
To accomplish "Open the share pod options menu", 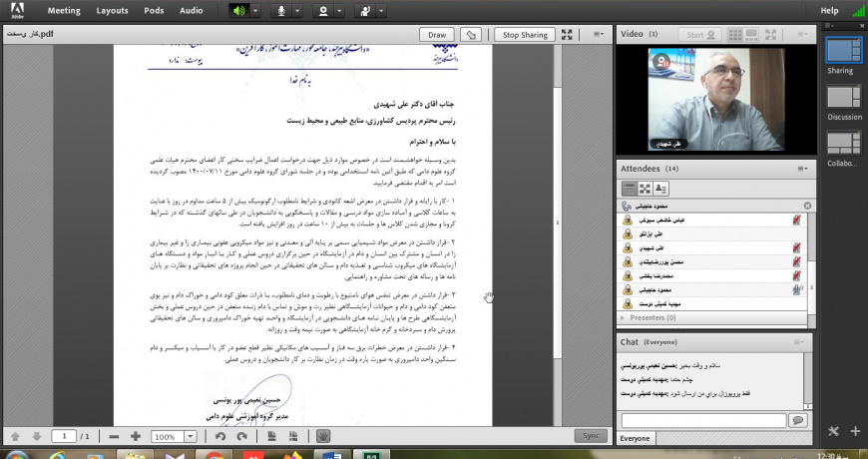I will tap(599, 34).
